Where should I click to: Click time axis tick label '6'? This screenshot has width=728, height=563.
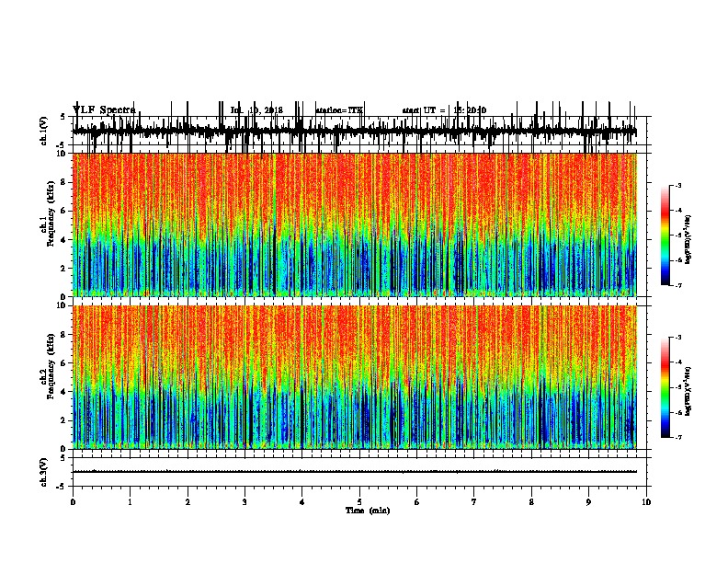416,502
